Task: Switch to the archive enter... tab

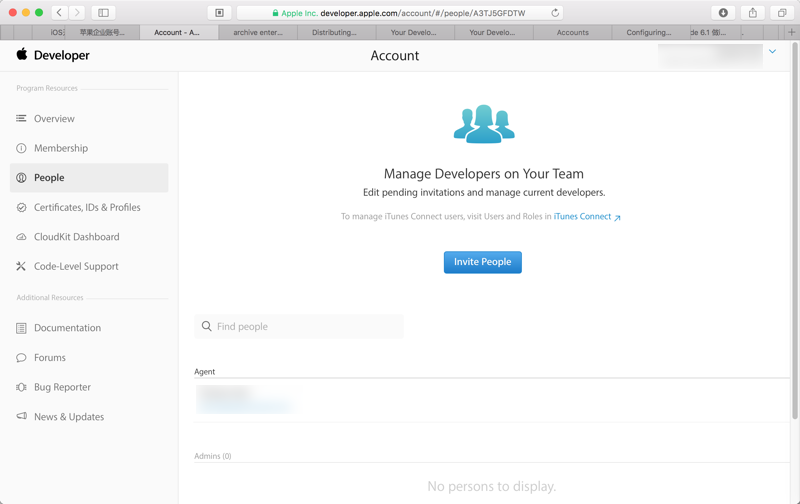Action: [258, 32]
